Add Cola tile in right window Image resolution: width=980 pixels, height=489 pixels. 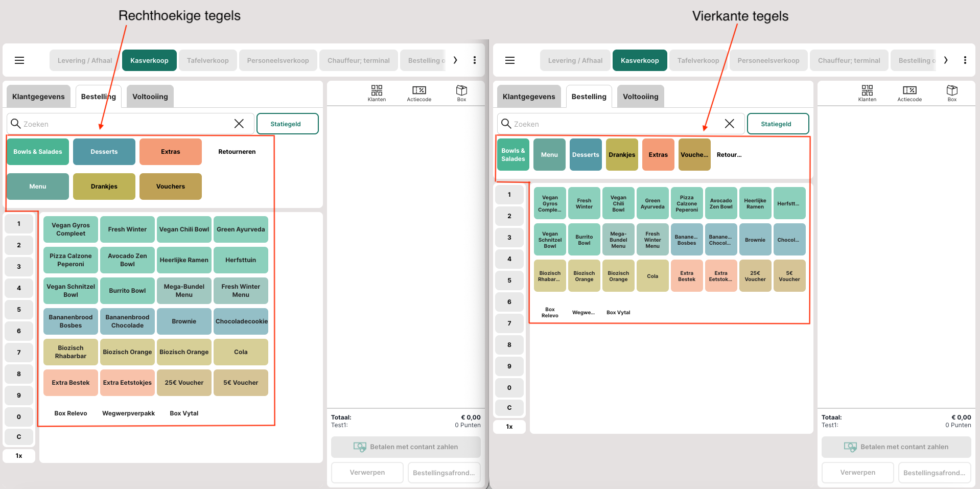coord(652,276)
